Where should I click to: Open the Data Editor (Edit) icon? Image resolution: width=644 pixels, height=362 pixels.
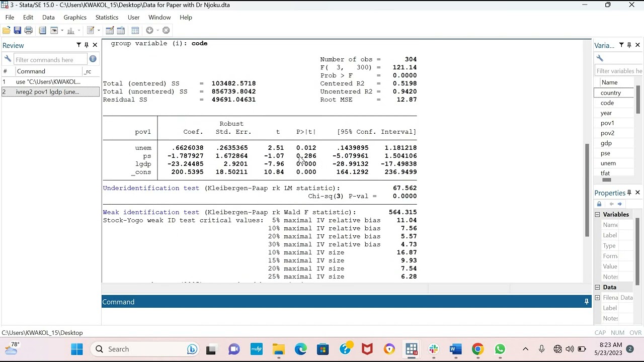(x=110, y=30)
